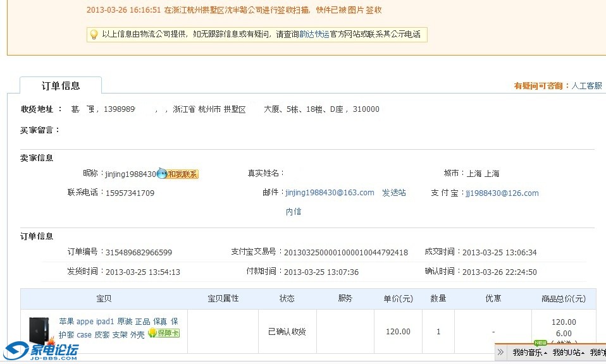
Task: Expand the 我的U站 menu
Action: click(x=567, y=352)
